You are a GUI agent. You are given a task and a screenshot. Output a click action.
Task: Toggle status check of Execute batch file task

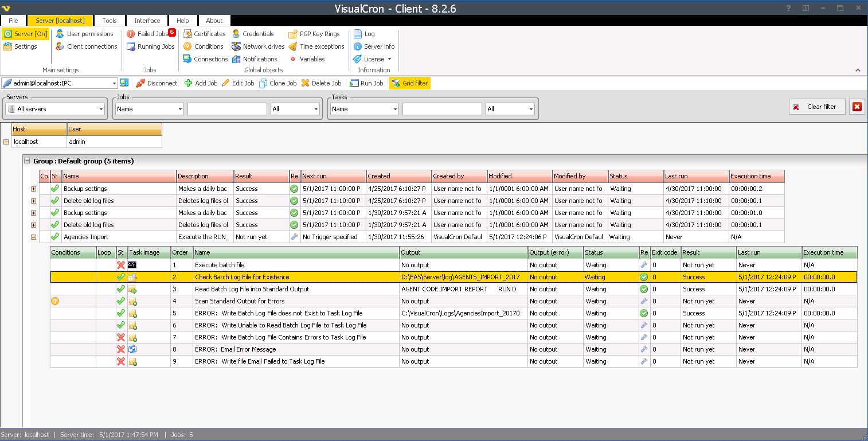[121, 265]
